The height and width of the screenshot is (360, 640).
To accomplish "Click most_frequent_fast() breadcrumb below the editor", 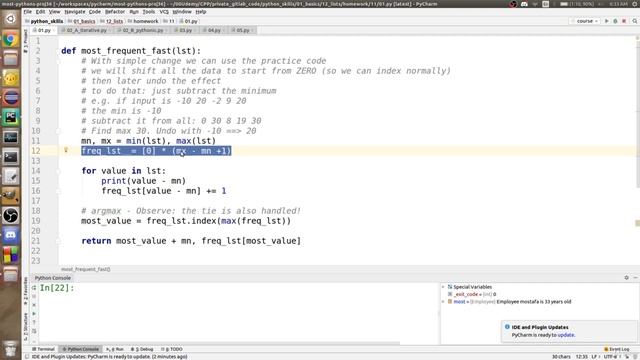I will click(86, 269).
